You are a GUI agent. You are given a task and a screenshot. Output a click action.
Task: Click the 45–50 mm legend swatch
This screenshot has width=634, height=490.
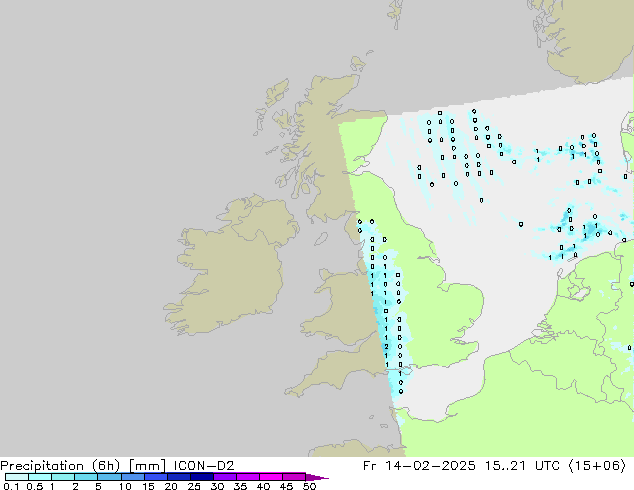(x=294, y=477)
